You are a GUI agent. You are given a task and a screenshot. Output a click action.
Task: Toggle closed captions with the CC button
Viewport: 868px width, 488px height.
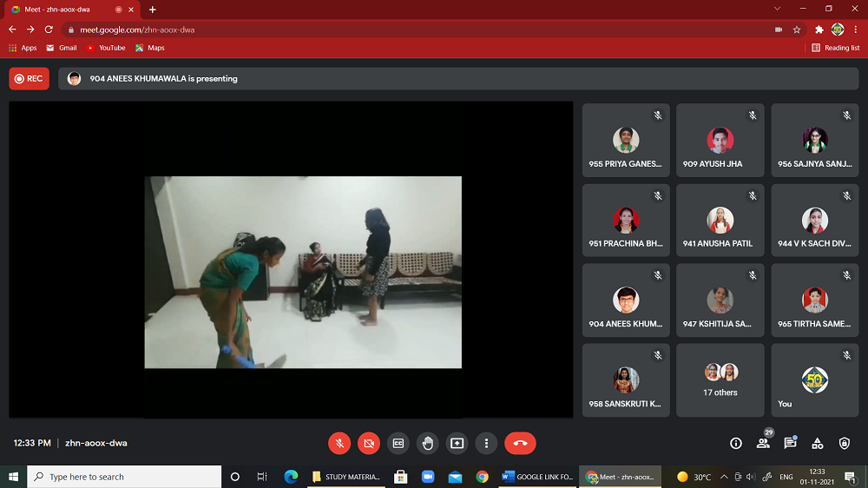pos(398,443)
